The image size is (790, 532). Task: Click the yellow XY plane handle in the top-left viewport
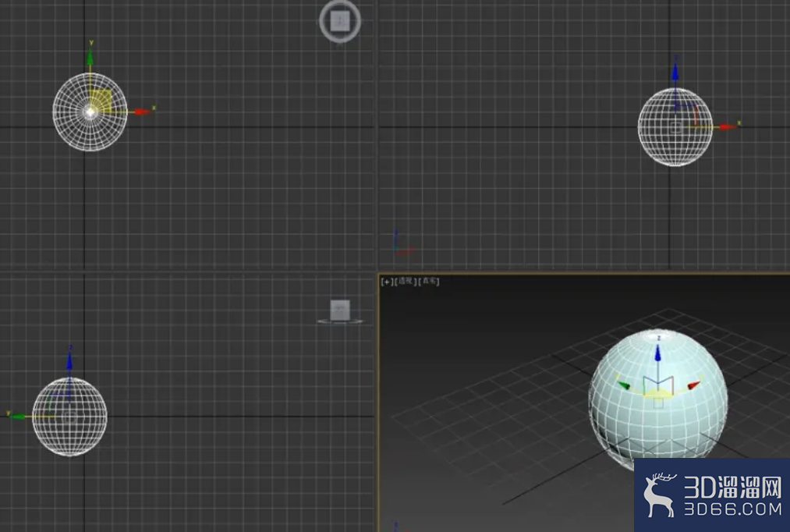click(101, 101)
